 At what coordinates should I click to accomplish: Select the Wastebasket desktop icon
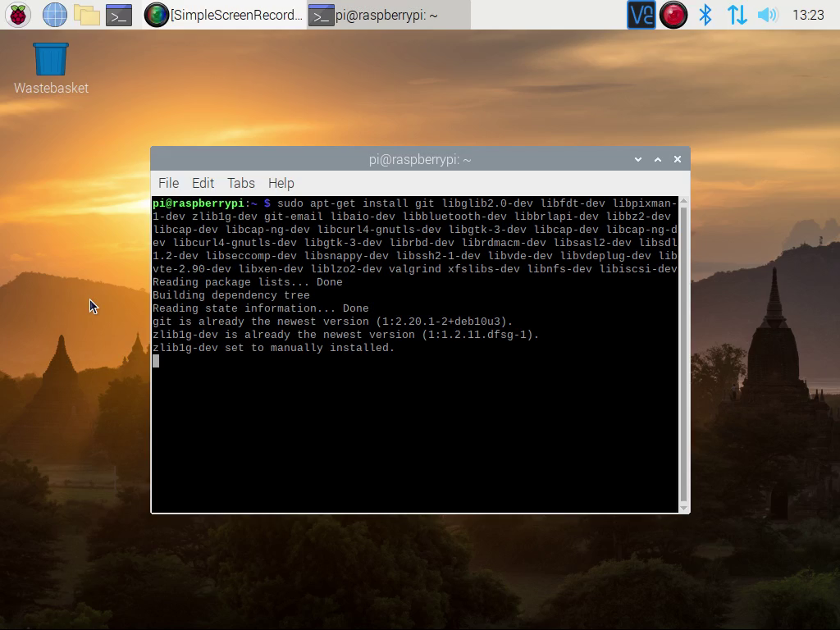(51, 69)
